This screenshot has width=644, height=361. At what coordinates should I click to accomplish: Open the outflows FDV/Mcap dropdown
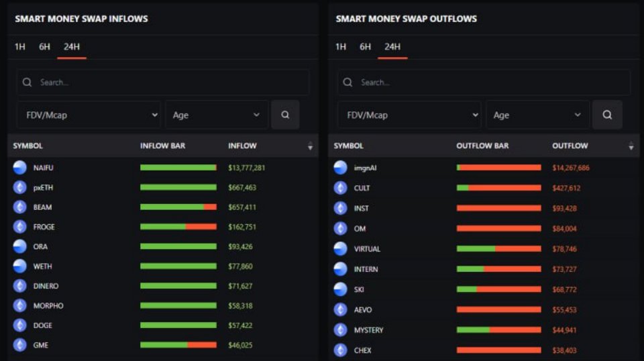click(409, 115)
